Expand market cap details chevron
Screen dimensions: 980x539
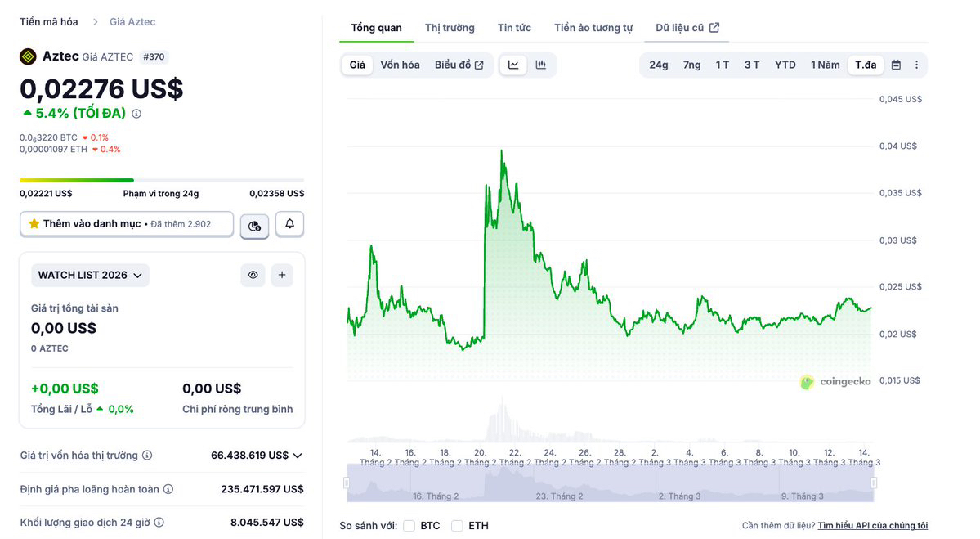coord(298,456)
